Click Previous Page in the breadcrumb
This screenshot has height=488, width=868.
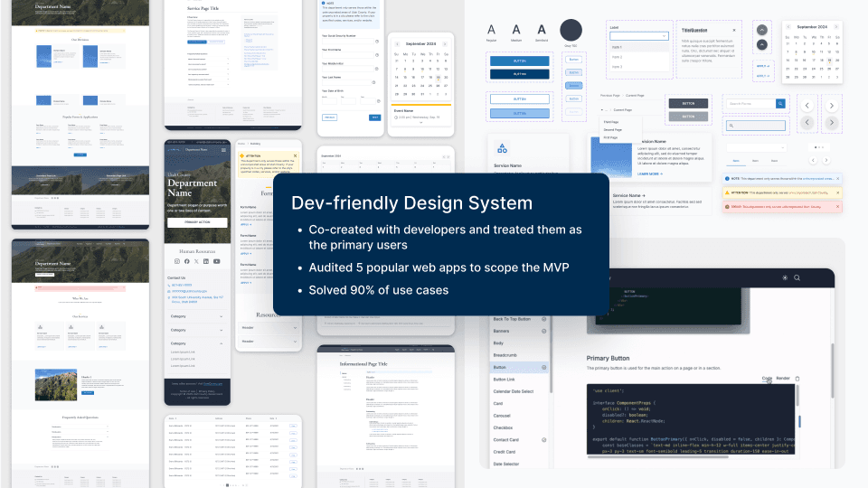pyautogui.click(x=610, y=96)
